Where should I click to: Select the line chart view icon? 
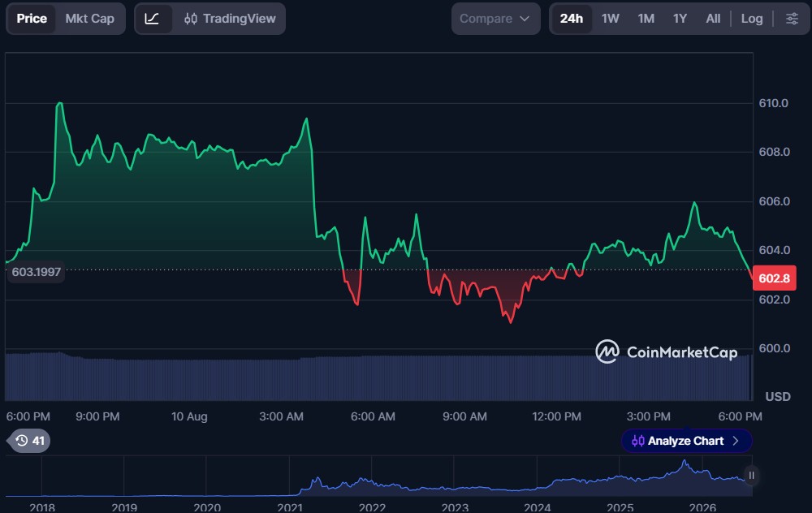[153, 19]
